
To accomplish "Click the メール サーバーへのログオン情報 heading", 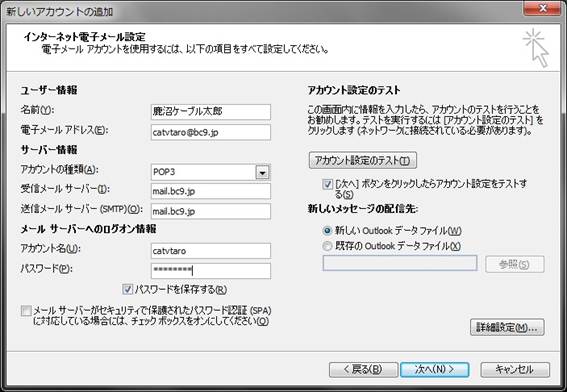I will coord(89,229).
